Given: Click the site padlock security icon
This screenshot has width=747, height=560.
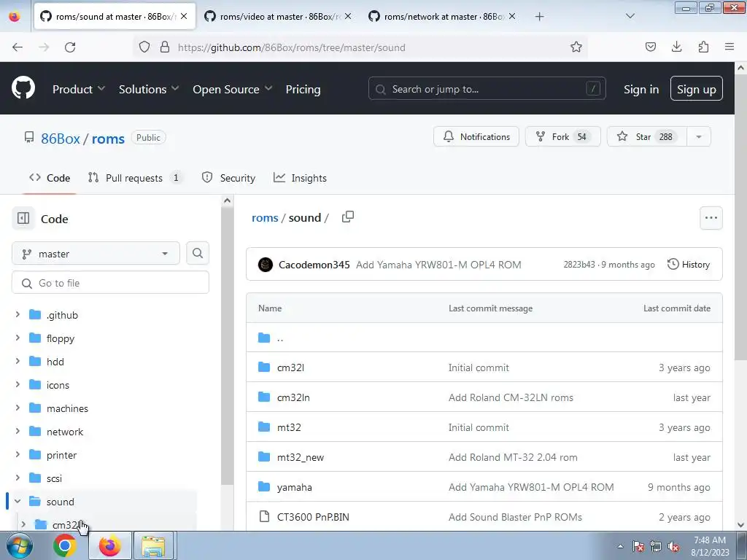Looking at the screenshot, I should point(165,47).
